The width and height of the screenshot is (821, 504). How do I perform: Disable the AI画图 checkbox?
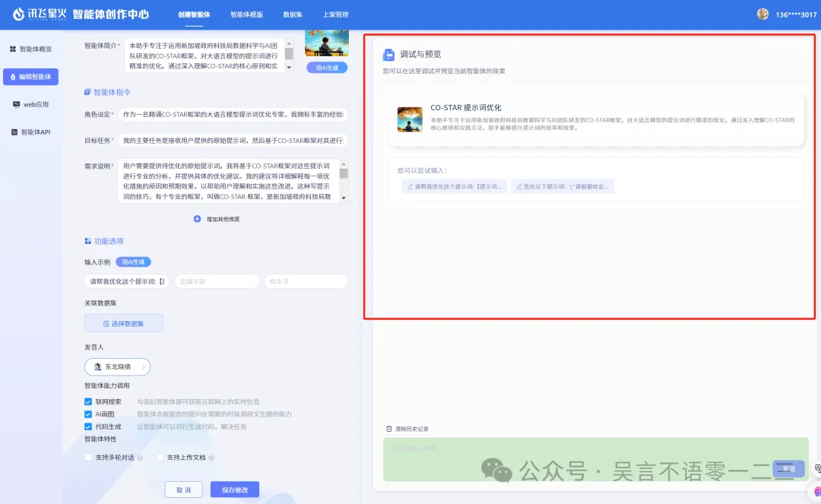88,414
